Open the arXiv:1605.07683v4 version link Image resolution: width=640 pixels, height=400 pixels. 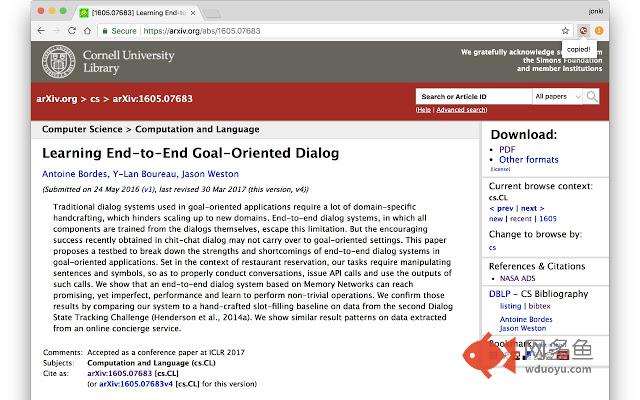[136, 384]
